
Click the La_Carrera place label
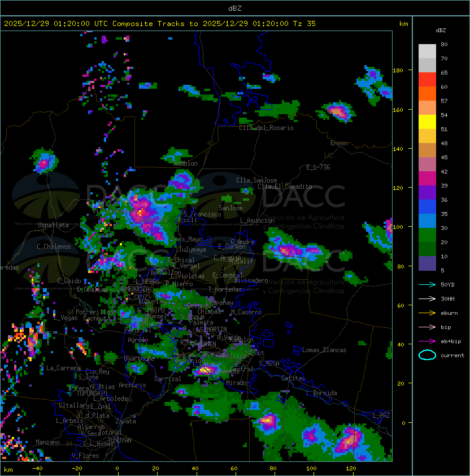[x=63, y=368]
